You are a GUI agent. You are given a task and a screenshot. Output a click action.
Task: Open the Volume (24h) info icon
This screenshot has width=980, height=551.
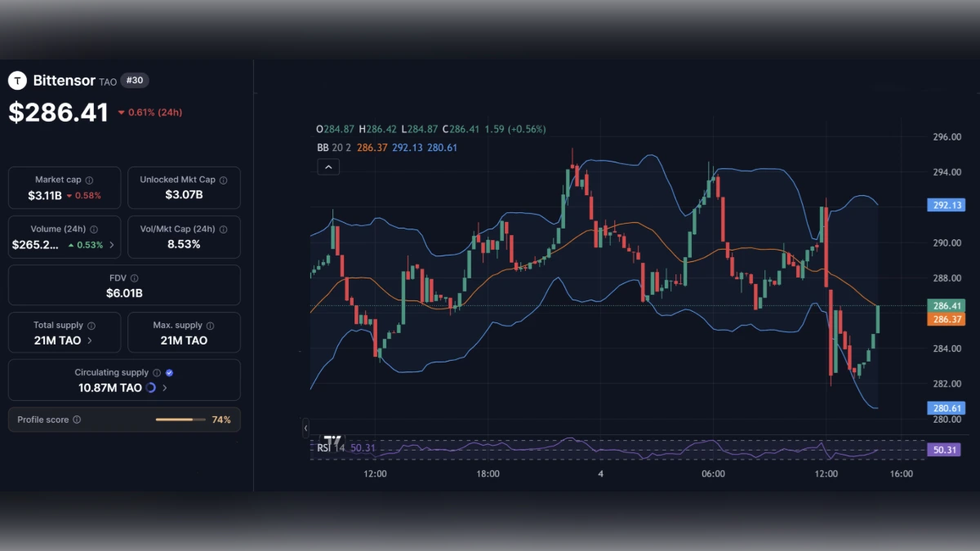coord(94,229)
